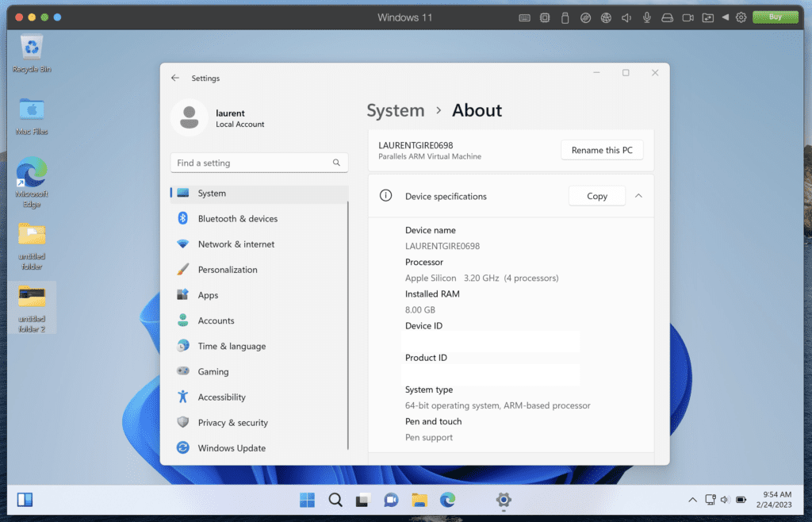Image resolution: width=812 pixels, height=522 pixels.
Task: Go back with the Settings back arrow
Action: (175, 78)
